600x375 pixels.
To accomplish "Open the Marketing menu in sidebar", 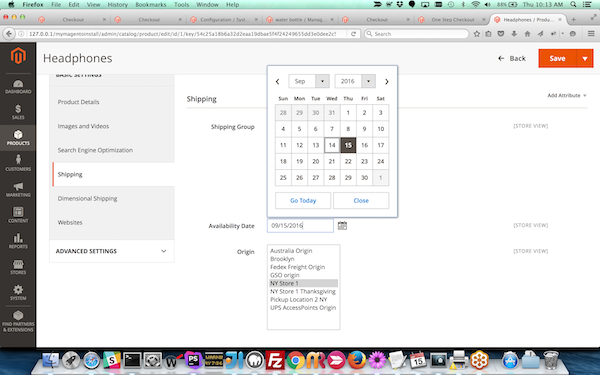I will [x=18, y=189].
